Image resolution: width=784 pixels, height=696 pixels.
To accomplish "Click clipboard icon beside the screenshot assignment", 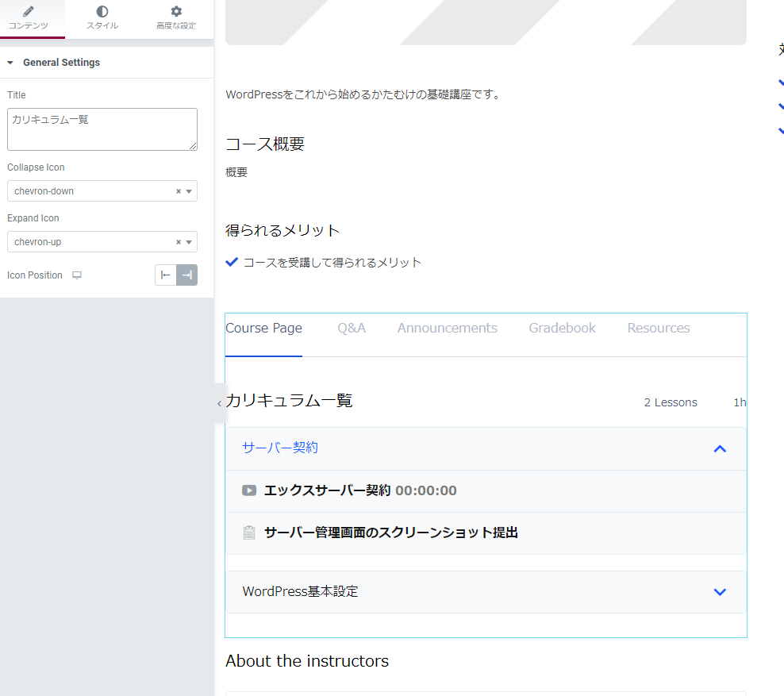I will point(249,533).
